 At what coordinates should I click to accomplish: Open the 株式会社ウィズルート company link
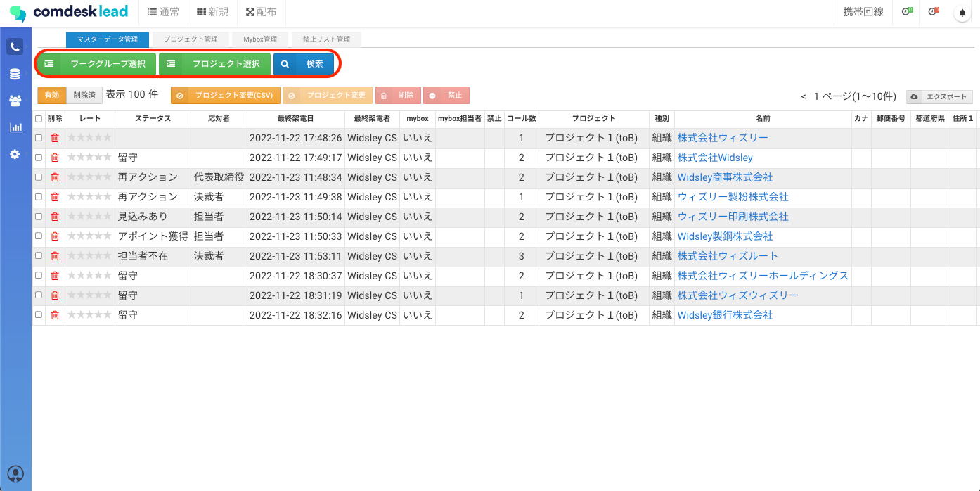pos(728,256)
